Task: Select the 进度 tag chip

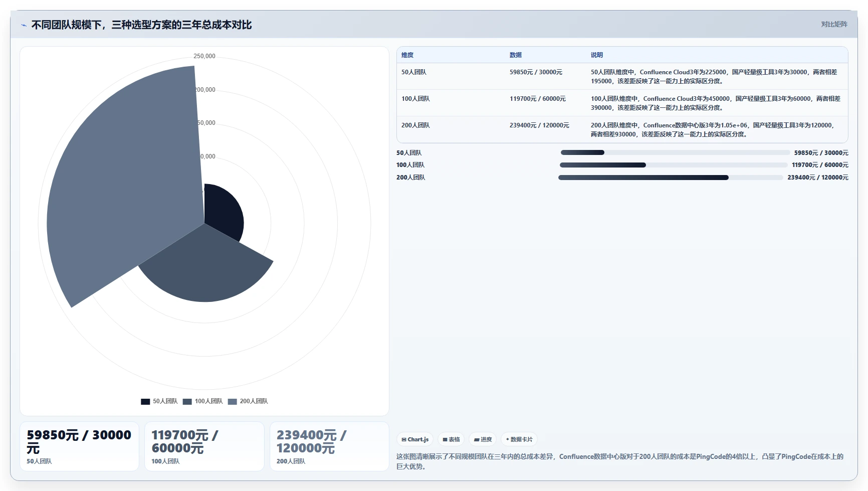Action: pyautogui.click(x=483, y=439)
